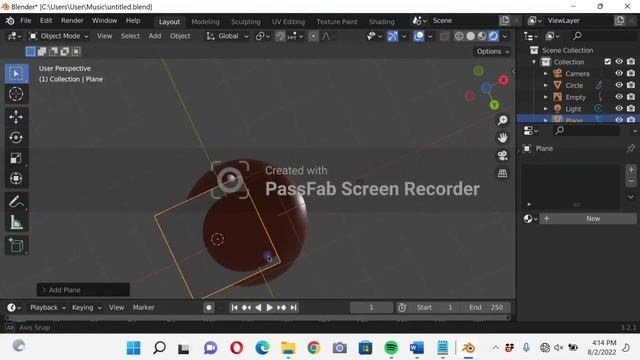Jump to the start frame
Screen dimensions: 640x360
(234, 307)
